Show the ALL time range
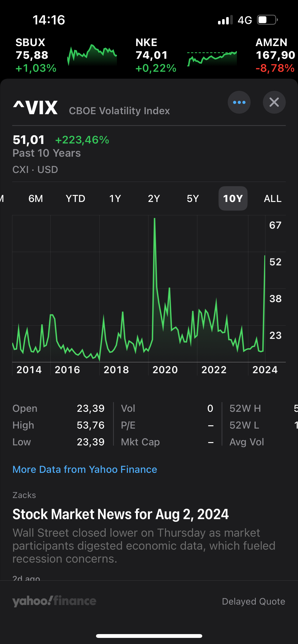This screenshot has height=644, width=298. (x=273, y=198)
